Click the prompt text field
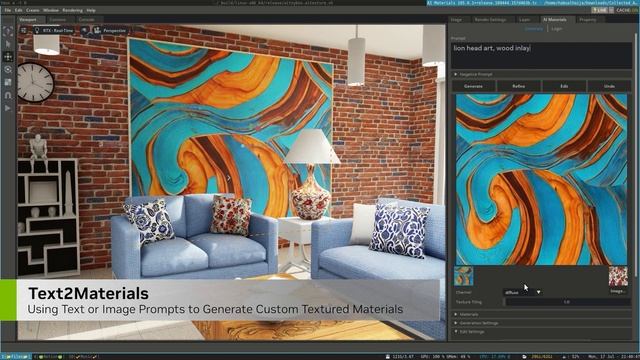Screen dimensions: 640x360 click(x=541, y=55)
